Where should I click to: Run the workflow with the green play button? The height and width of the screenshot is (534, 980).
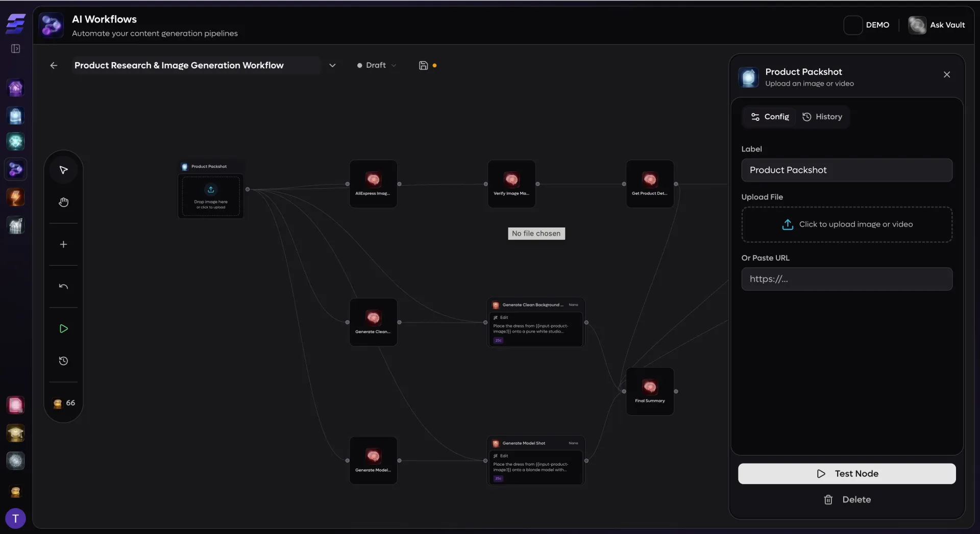click(63, 329)
